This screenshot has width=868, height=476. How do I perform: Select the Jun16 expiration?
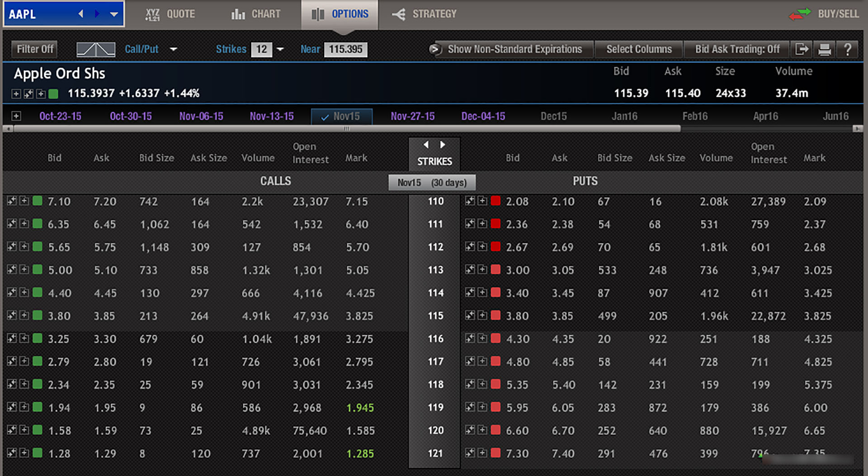click(835, 116)
